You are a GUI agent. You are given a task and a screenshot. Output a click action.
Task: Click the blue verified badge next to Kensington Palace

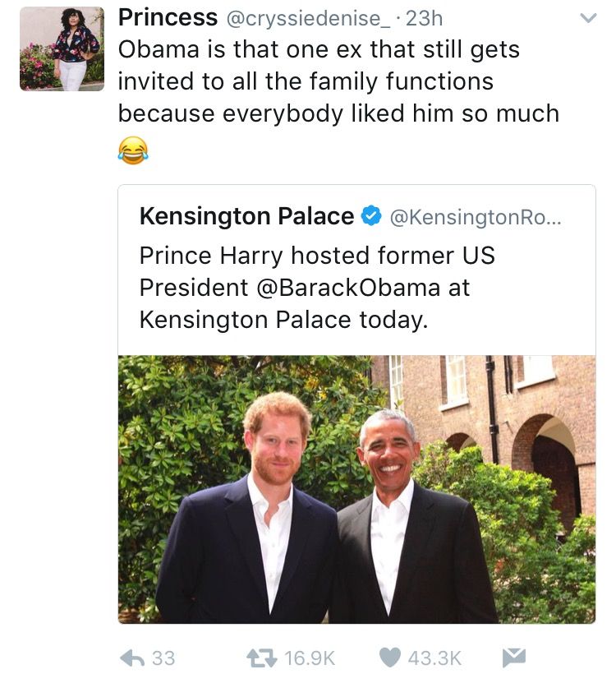pos(371,217)
